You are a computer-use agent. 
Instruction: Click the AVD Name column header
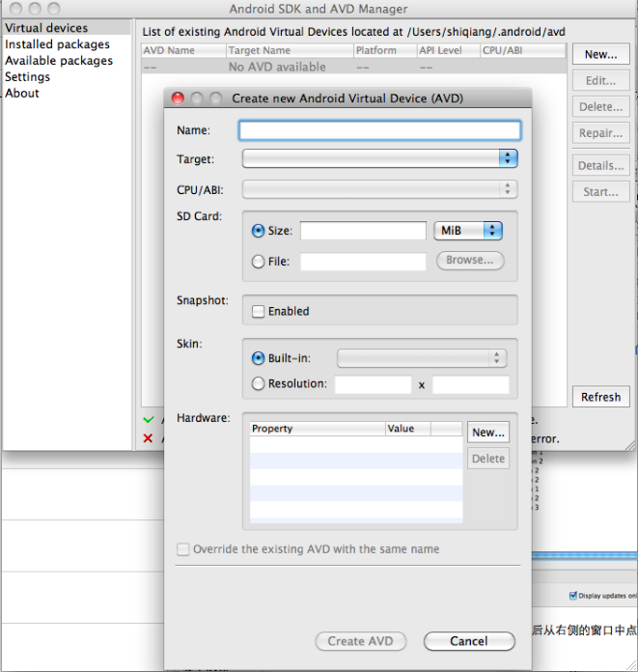pos(183,50)
